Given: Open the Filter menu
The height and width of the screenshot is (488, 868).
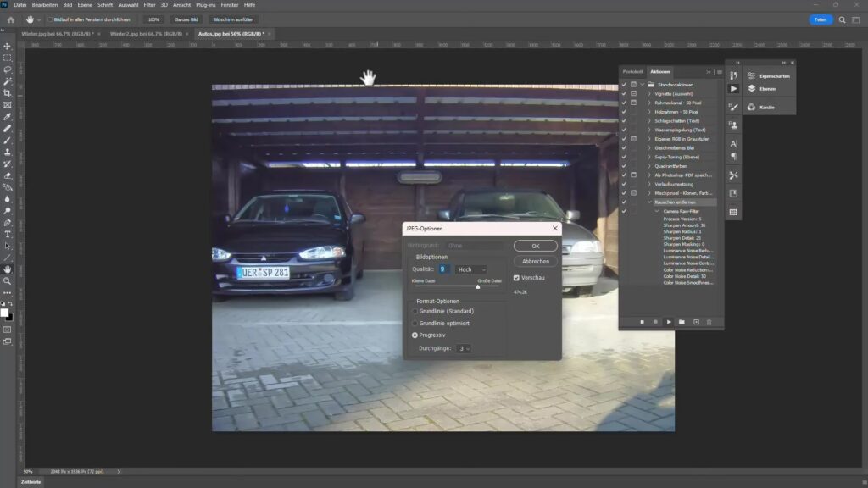Looking at the screenshot, I should pos(149,5).
